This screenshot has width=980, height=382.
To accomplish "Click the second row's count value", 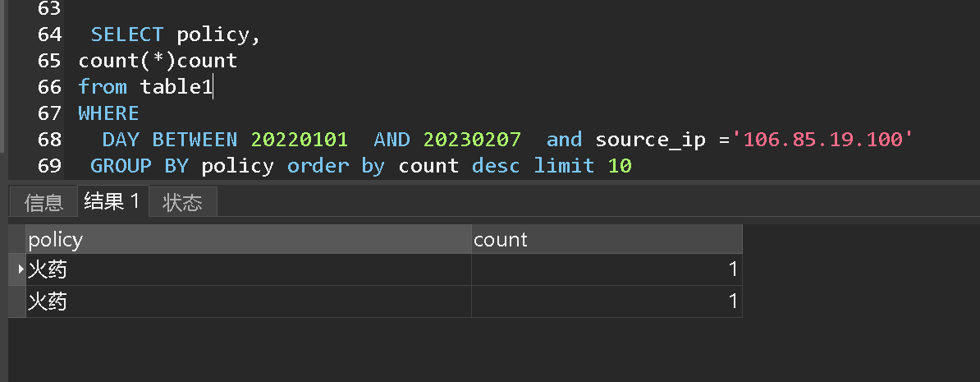I will (x=607, y=302).
